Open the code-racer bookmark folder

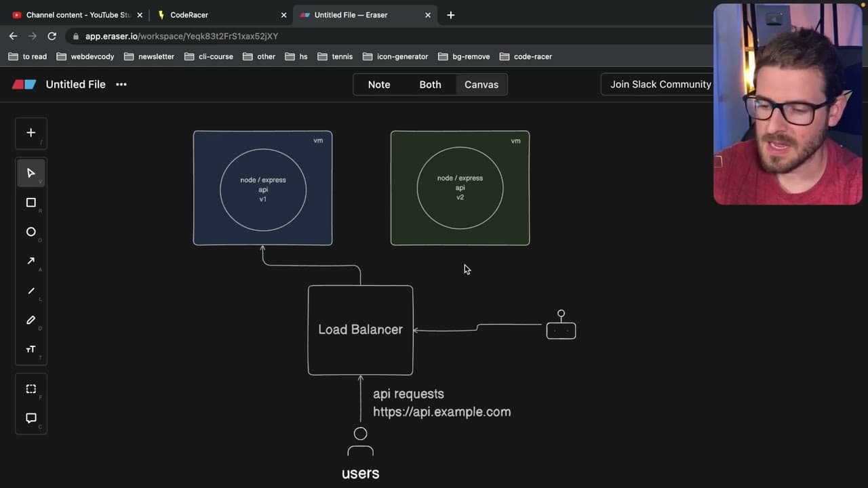click(x=526, y=56)
